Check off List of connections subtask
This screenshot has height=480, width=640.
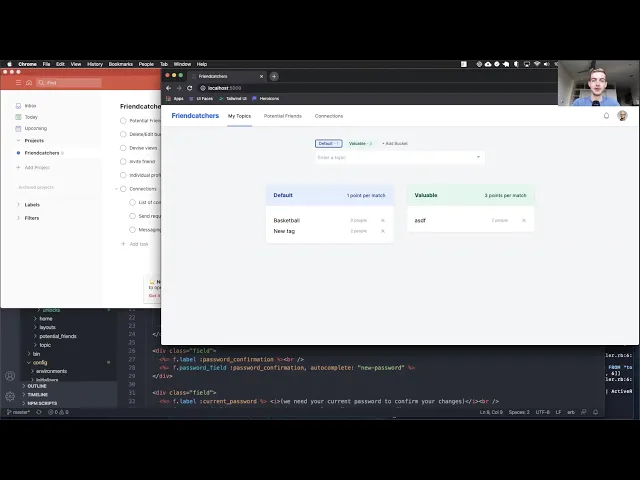pos(132,202)
